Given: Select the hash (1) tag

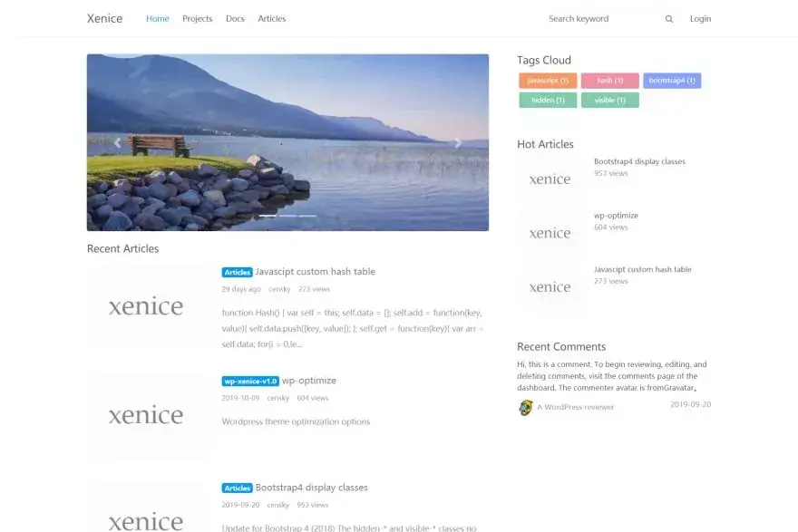Looking at the screenshot, I should pos(610,81).
